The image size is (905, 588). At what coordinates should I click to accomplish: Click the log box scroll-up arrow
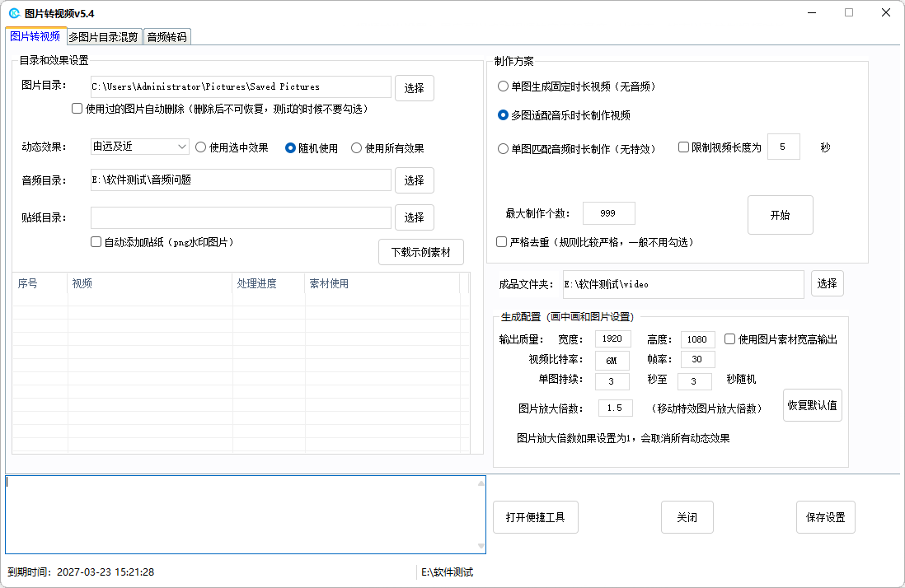(x=481, y=483)
